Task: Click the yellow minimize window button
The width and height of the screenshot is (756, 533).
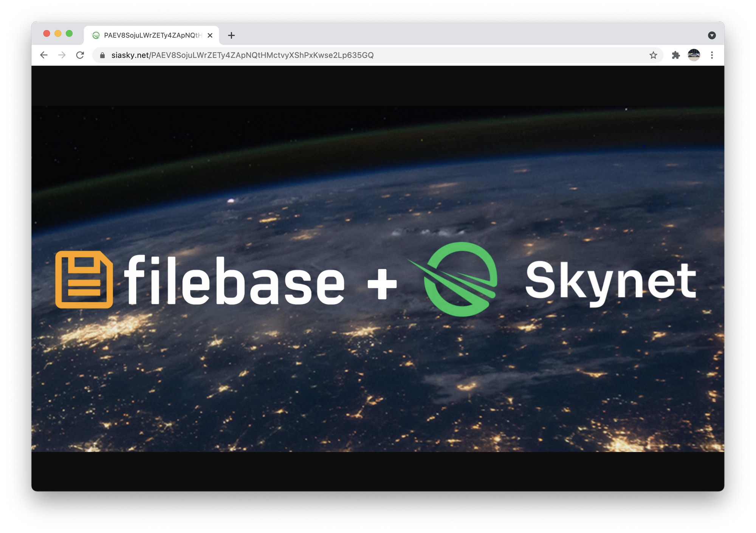Action: pos(58,34)
